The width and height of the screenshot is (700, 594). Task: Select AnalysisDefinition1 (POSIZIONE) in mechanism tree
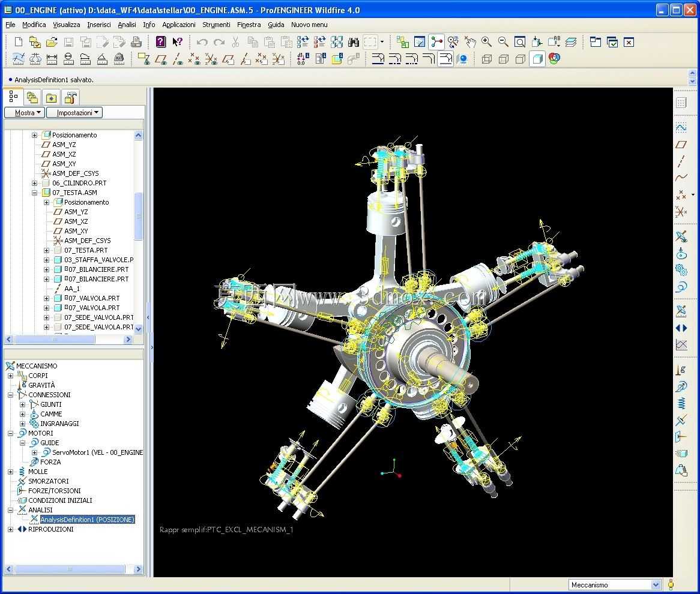pyautogui.click(x=88, y=520)
